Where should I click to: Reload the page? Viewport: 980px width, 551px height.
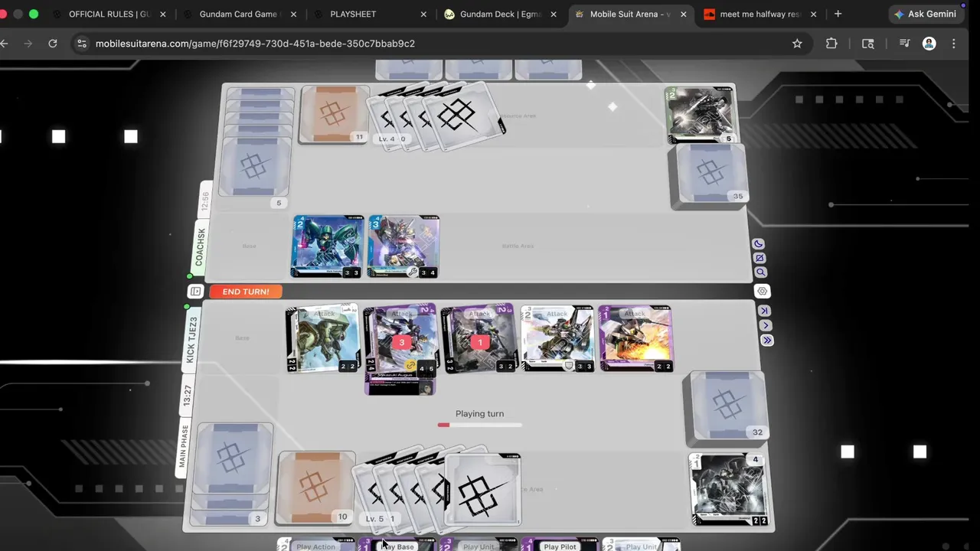click(53, 44)
